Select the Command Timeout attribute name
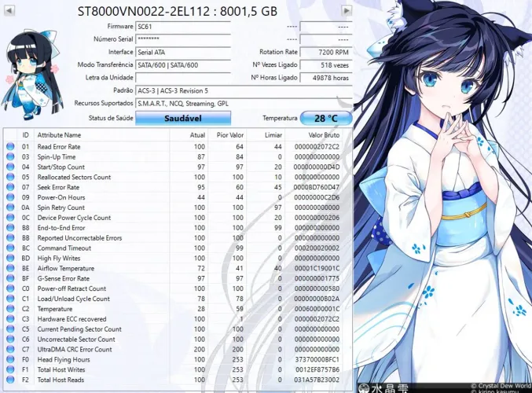Screen dimensions: 532x393 tap(64, 248)
